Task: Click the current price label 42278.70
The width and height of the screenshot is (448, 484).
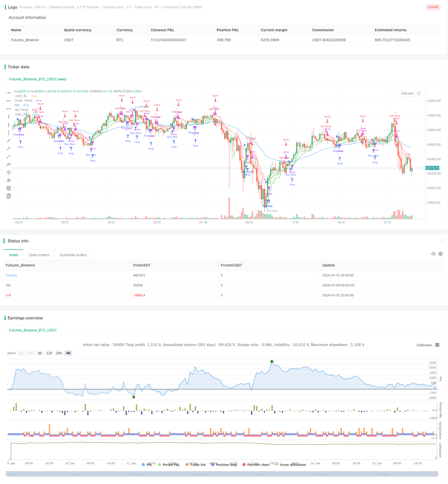Action: (x=432, y=168)
